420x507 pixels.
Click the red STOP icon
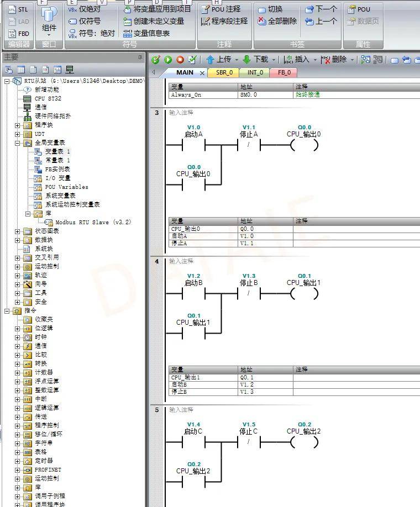[180, 60]
